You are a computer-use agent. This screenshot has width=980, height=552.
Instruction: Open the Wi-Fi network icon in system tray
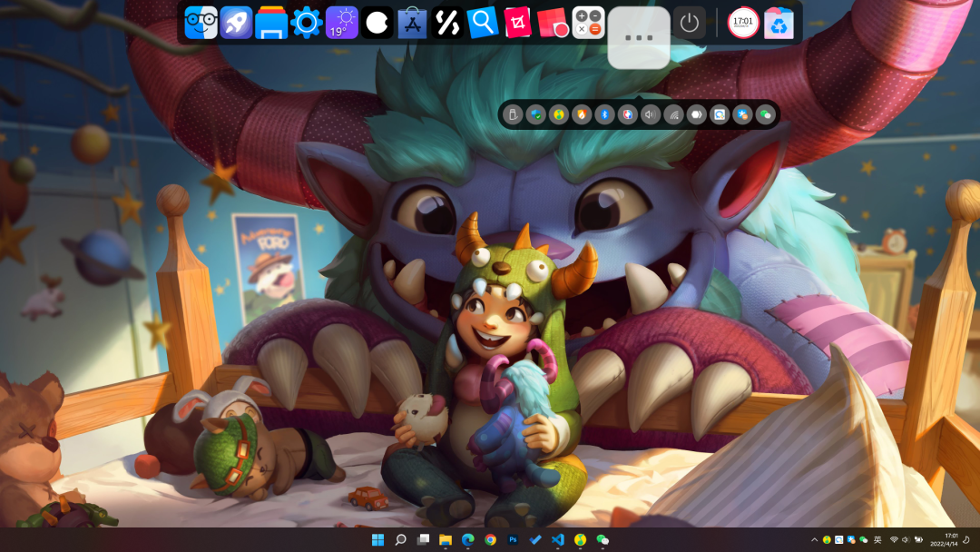894,539
